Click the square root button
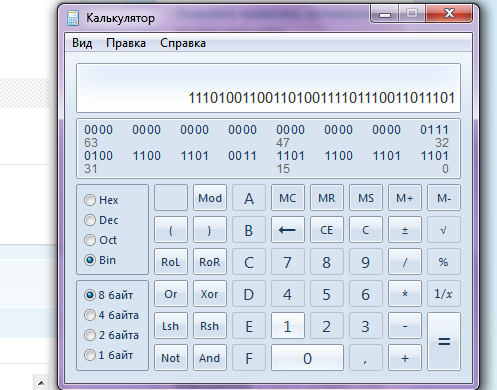The image size is (497, 390). pos(444,230)
